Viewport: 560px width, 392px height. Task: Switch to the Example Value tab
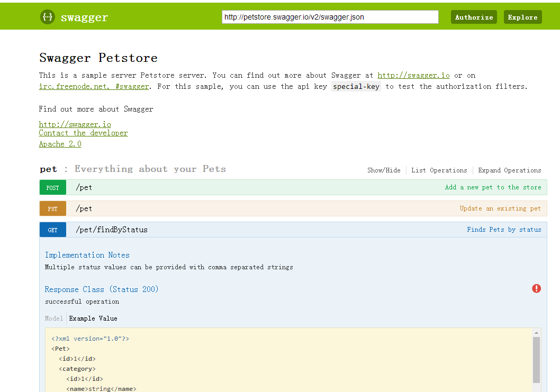[x=93, y=318]
